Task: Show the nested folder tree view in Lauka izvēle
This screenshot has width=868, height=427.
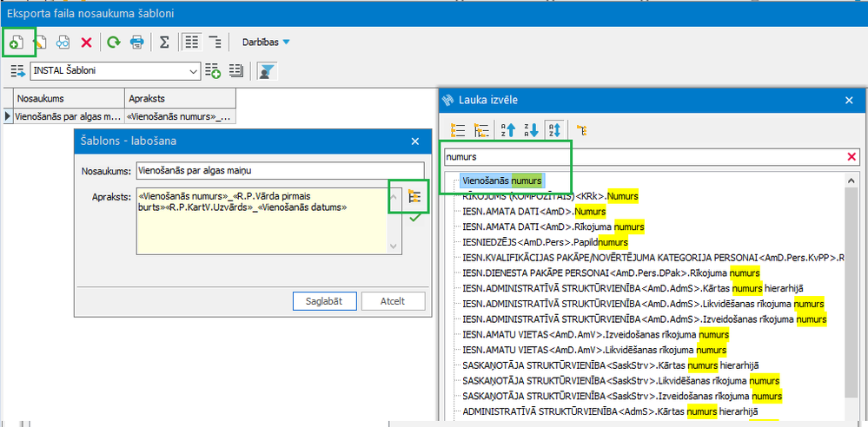Action: tap(481, 130)
